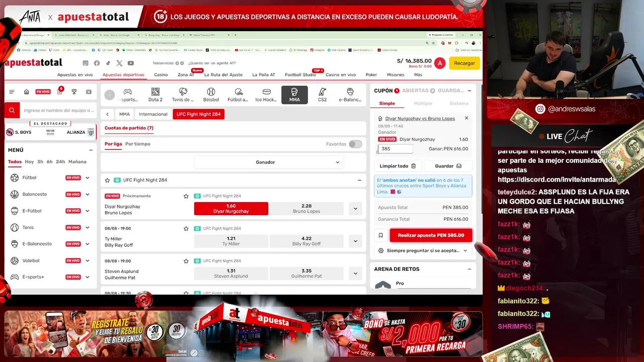Remove the Nurgozhay vs Lopes bet from coupon

click(x=466, y=118)
